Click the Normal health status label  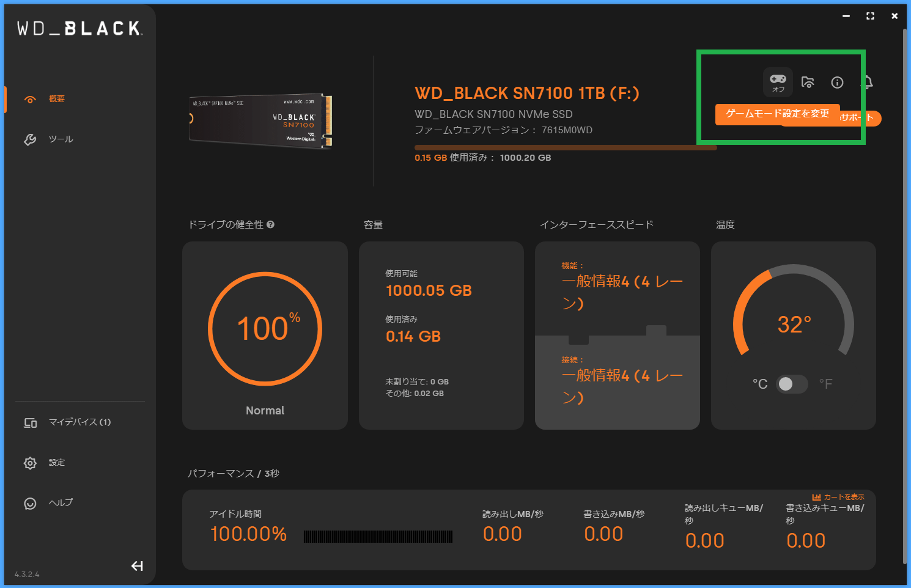tap(265, 411)
